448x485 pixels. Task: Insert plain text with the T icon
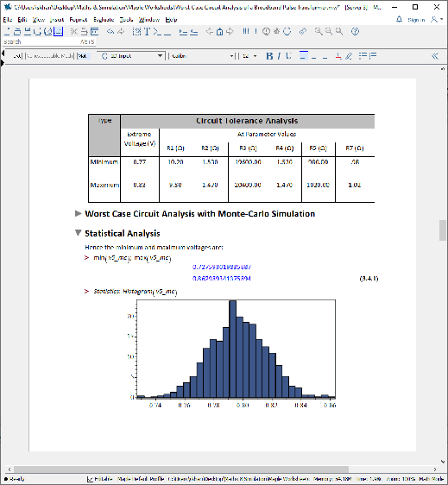tap(147, 32)
